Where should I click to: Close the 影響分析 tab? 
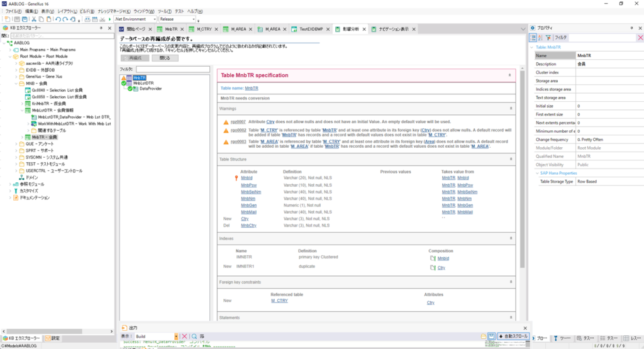coord(364,29)
